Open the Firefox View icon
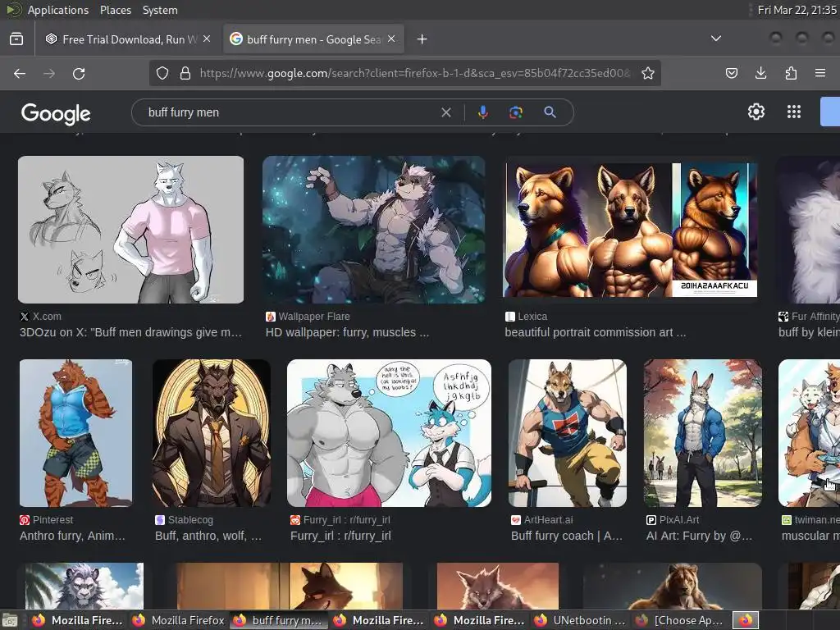The image size is (840, 630). (16, 39)
